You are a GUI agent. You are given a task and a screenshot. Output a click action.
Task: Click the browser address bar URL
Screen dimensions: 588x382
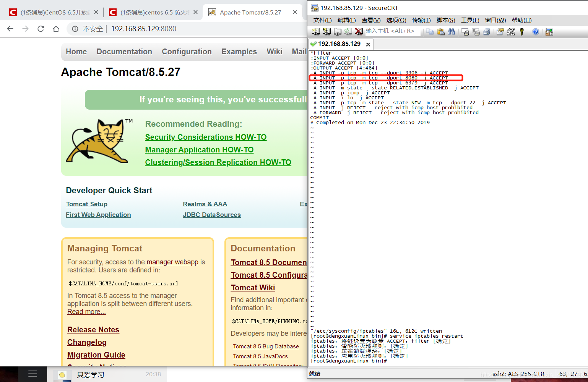click(144, 29)
